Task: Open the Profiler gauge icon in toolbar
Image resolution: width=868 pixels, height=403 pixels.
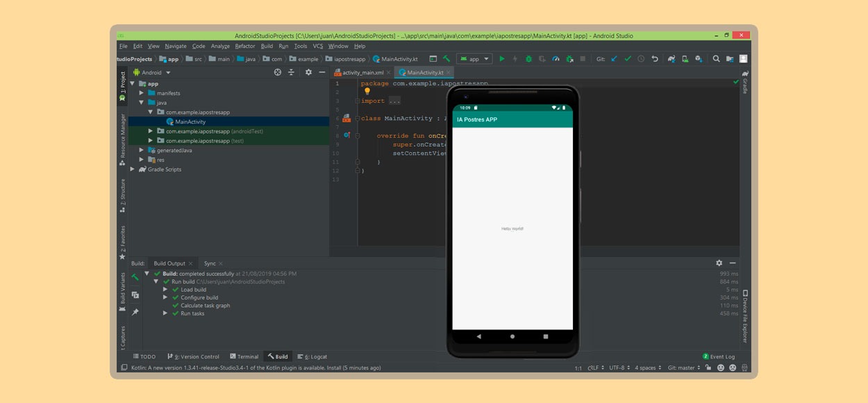Action: tap(556, 59)
